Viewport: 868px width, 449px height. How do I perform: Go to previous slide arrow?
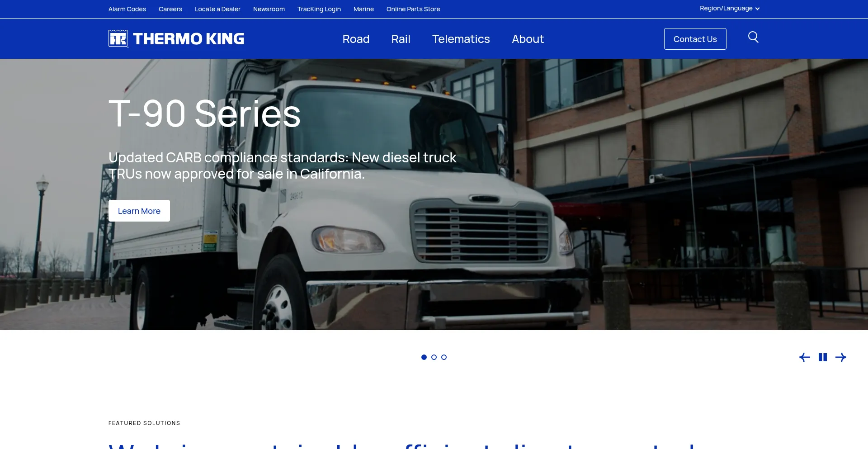pyautogui.click(x=805, y=357)
